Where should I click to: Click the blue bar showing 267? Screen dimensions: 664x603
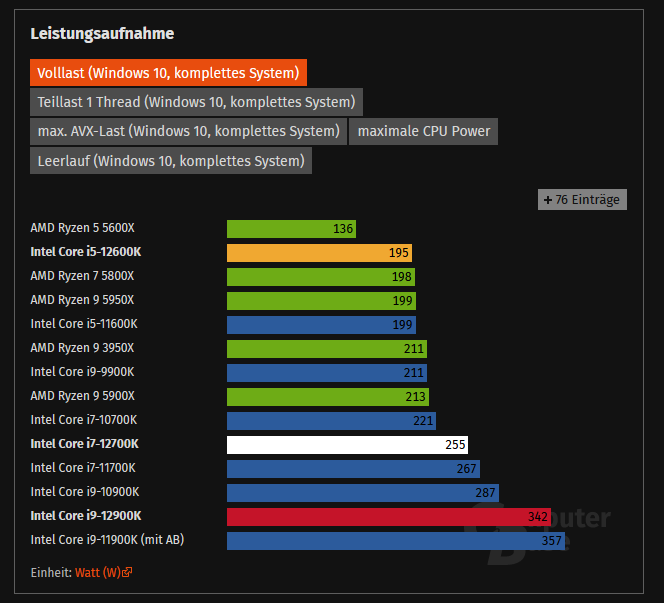[x=353, y=469]
